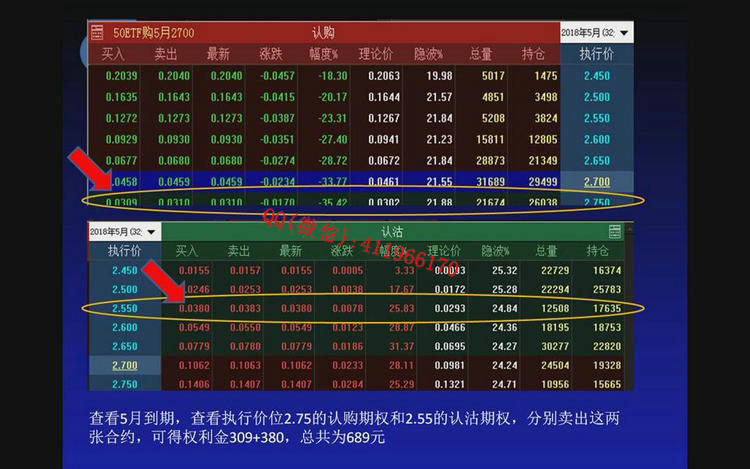Select the underlined 2.700 strike in the puts table

(x=125, y=365)
